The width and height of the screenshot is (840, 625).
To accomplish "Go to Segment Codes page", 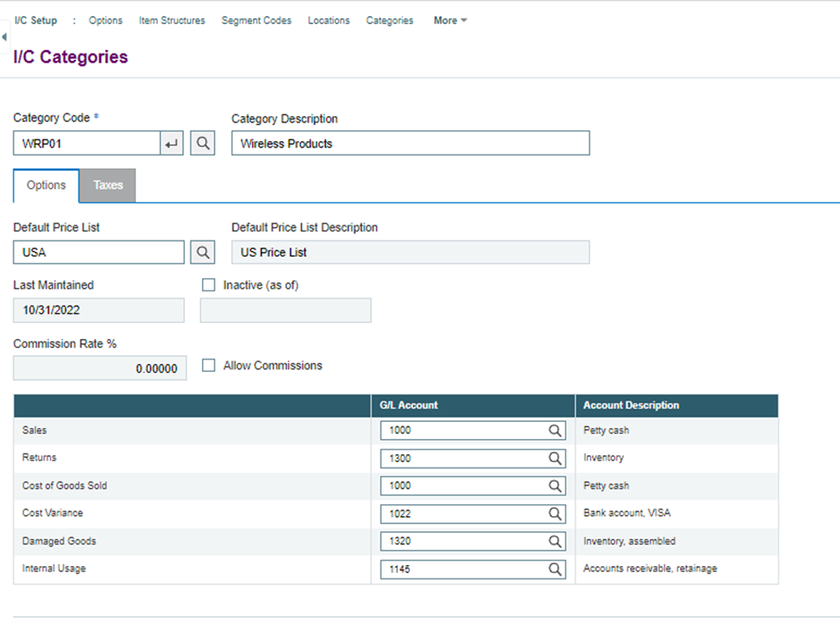I will tap(256, 21).
